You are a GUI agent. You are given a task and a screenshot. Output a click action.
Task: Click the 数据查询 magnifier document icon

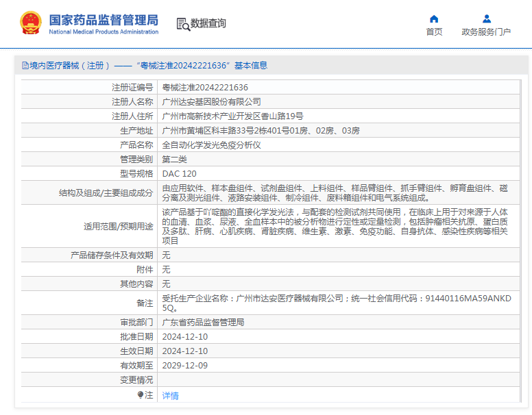pos(183,24)
